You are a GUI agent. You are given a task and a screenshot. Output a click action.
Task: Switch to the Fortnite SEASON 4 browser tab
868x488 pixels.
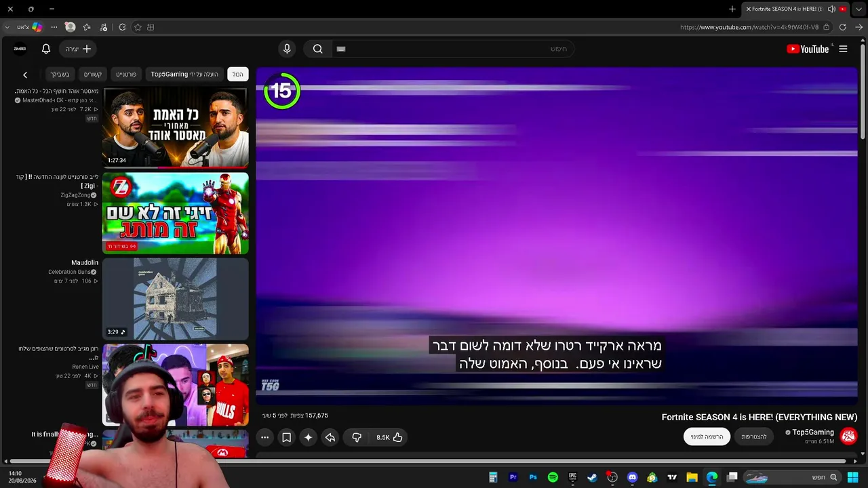tap(795, 9)
